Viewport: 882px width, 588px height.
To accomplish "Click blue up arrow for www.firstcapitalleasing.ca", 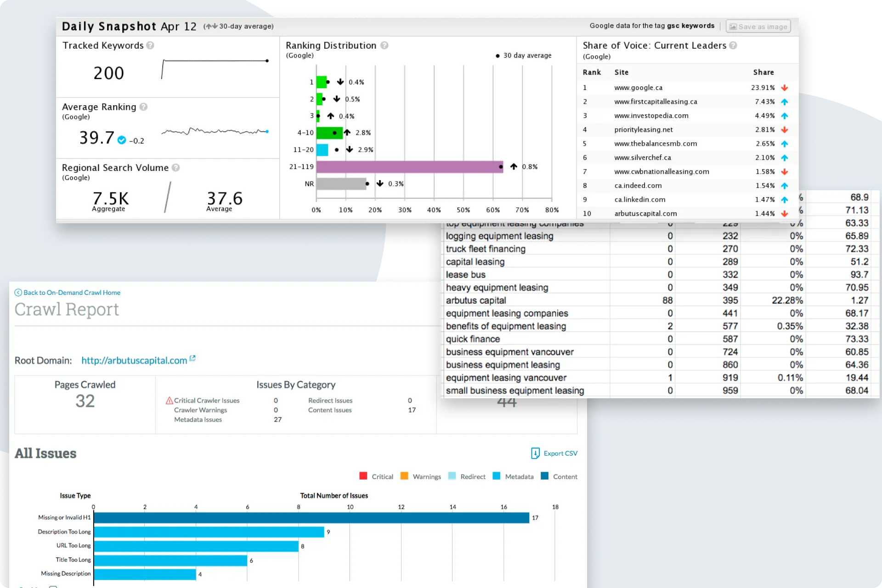I will point(785,102).
